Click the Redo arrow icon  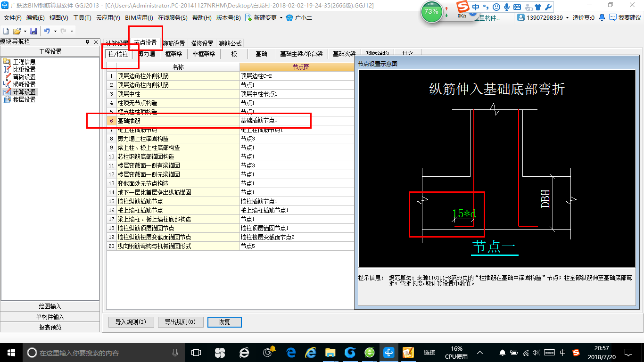click(63, 31)
